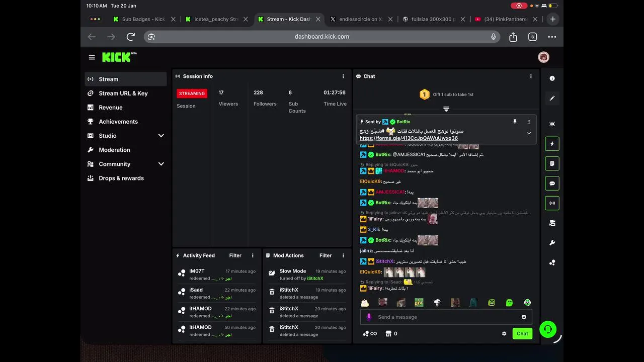Screen dimensions: 644x362
Task: Toggle the Mod Actions panel notes button
Action: coord(552,163)
